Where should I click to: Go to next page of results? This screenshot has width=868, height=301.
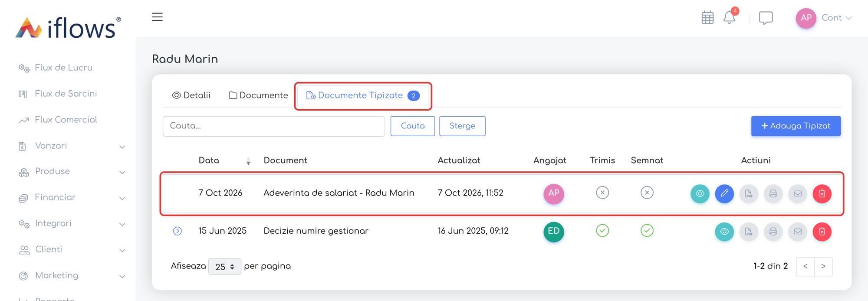[823, 266]
